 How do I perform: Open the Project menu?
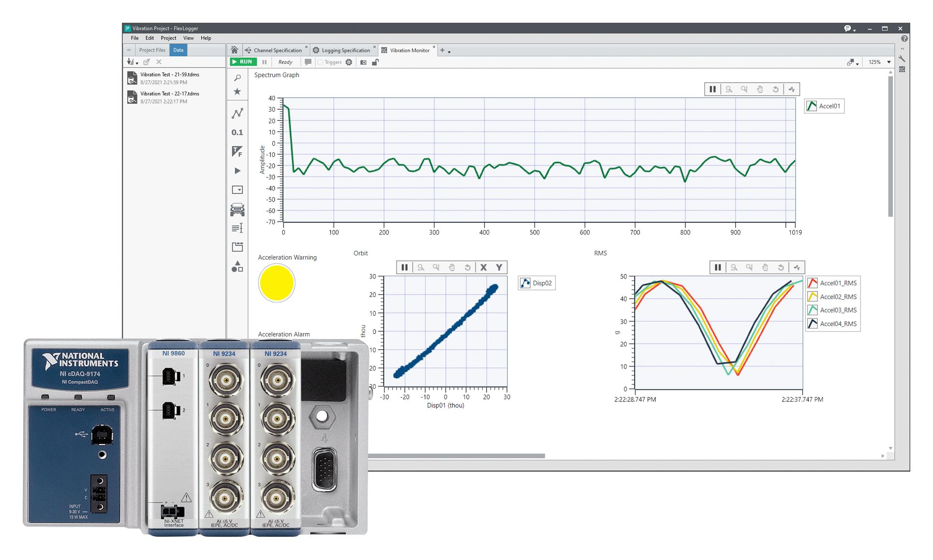(168, 38)
